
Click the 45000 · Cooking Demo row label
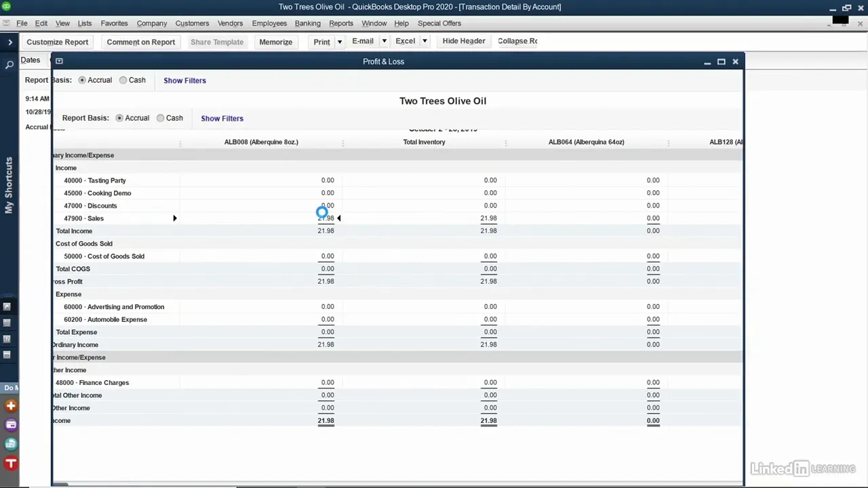(98, 193)
